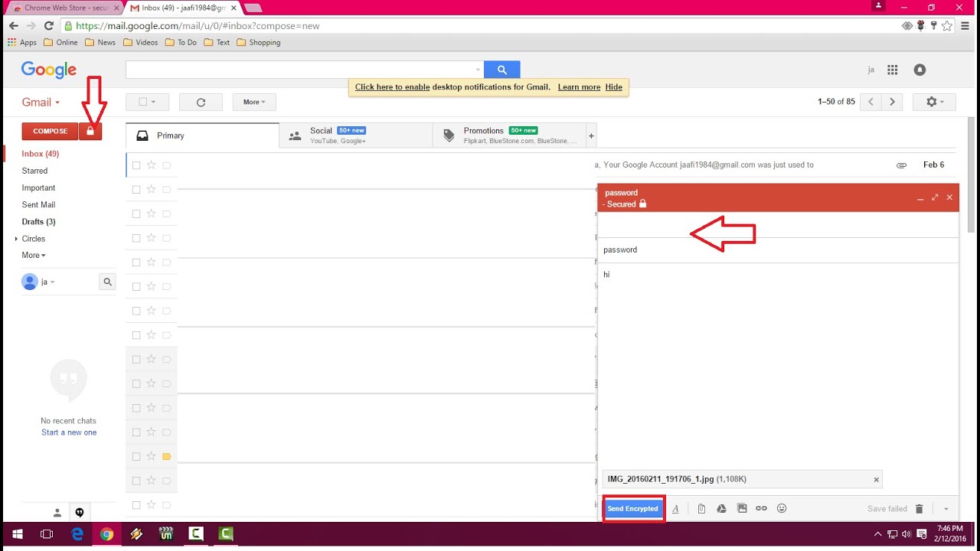Screen dimensions: 980x551
Task: Open the Sent Mail folder
Action: (x=38, y=205)
